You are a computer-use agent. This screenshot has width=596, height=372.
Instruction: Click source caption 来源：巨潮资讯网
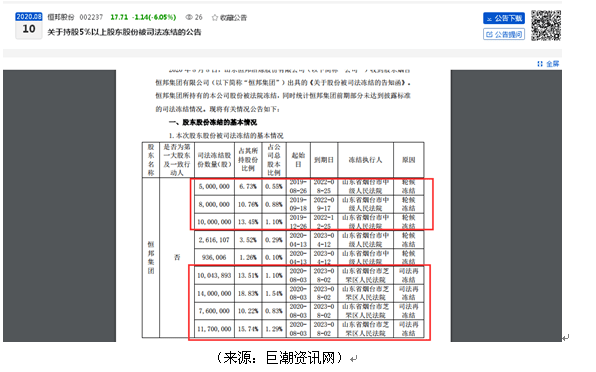point(279,358)
